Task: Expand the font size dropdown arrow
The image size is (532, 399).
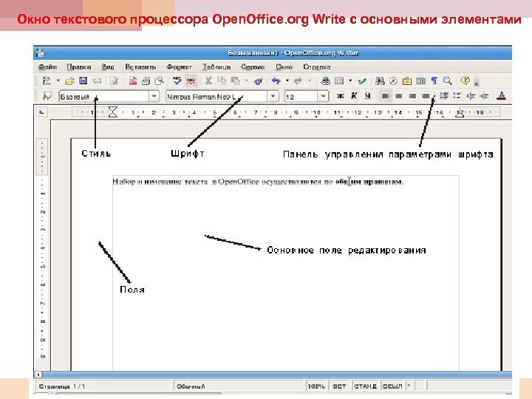Action: [x=324, y=96]
